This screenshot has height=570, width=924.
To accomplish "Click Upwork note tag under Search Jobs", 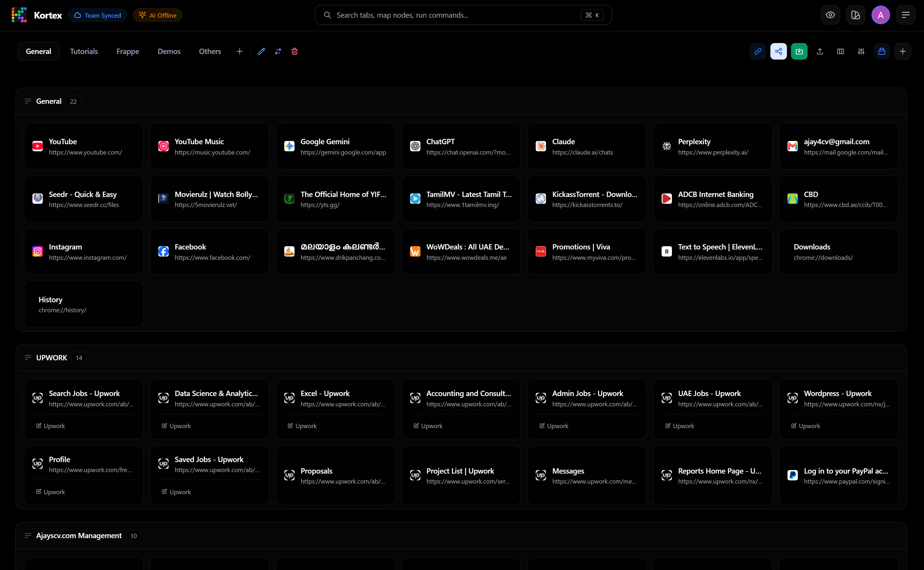I will tap(50, 426).
